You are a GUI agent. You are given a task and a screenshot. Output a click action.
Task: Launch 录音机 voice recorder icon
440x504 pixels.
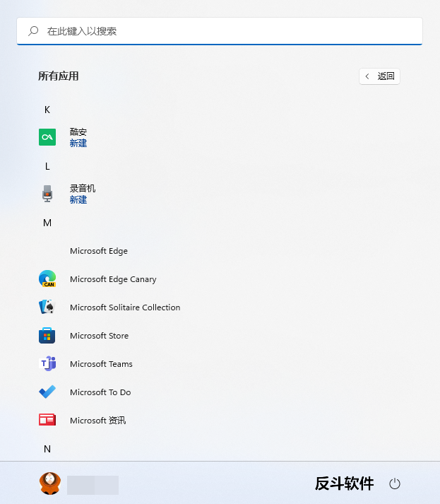[x=47, y=194]
